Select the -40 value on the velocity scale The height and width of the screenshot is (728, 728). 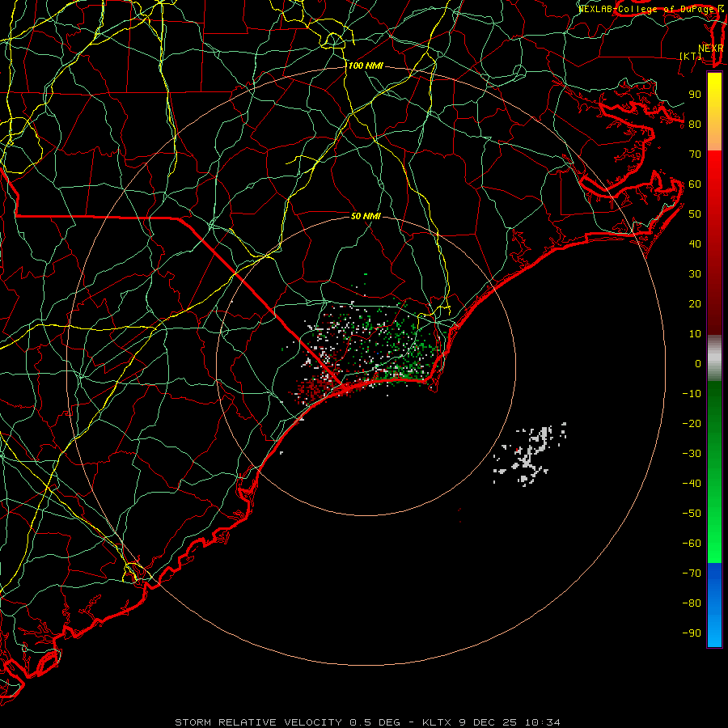[x=692, y=484]
